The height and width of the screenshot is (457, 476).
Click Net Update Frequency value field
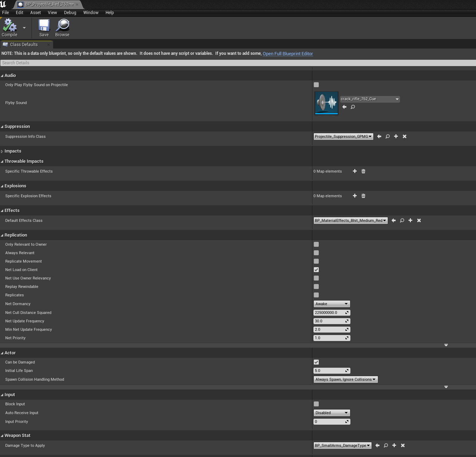click(x=332, y=321)
